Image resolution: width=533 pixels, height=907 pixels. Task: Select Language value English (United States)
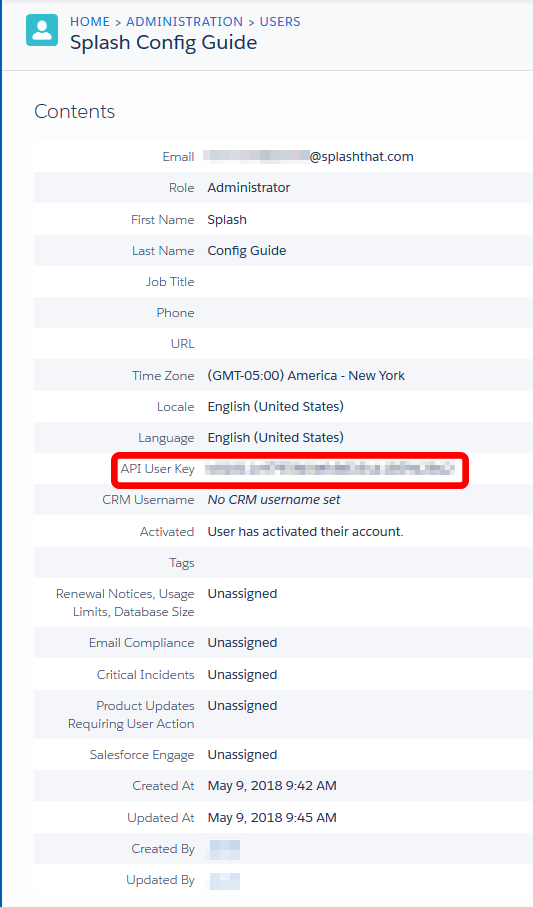[x=275, y=438]
